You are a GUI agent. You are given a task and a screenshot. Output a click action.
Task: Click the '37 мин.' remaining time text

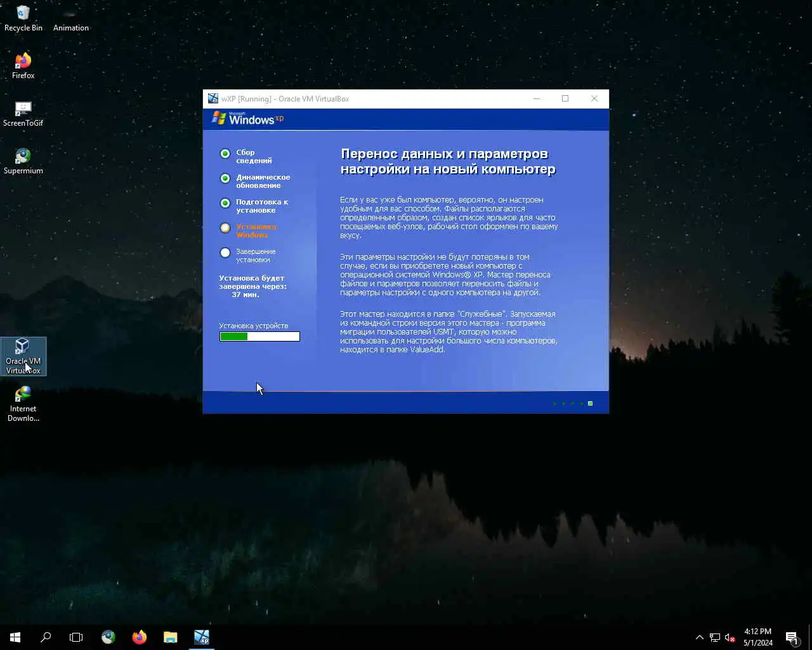tap(246, 295)
